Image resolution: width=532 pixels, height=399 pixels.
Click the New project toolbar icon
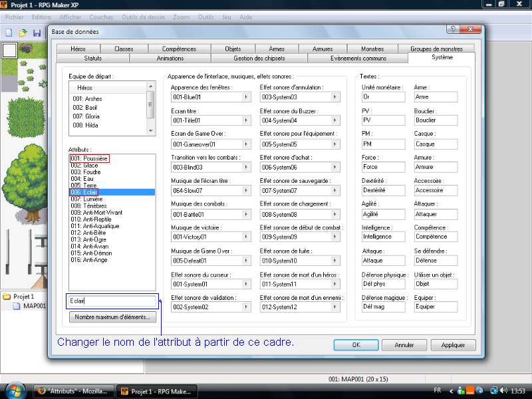[9, 32]
